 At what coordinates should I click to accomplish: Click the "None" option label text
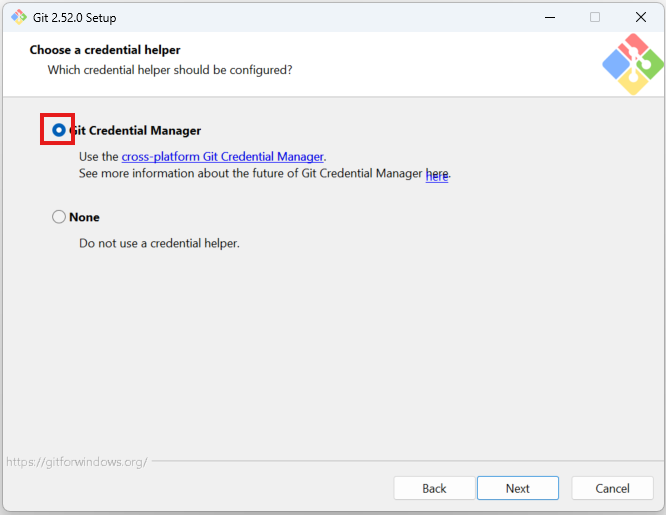[84, 217]
